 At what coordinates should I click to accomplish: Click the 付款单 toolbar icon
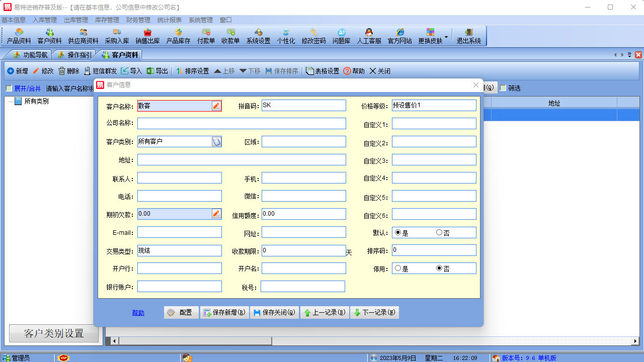click(206, 36)
